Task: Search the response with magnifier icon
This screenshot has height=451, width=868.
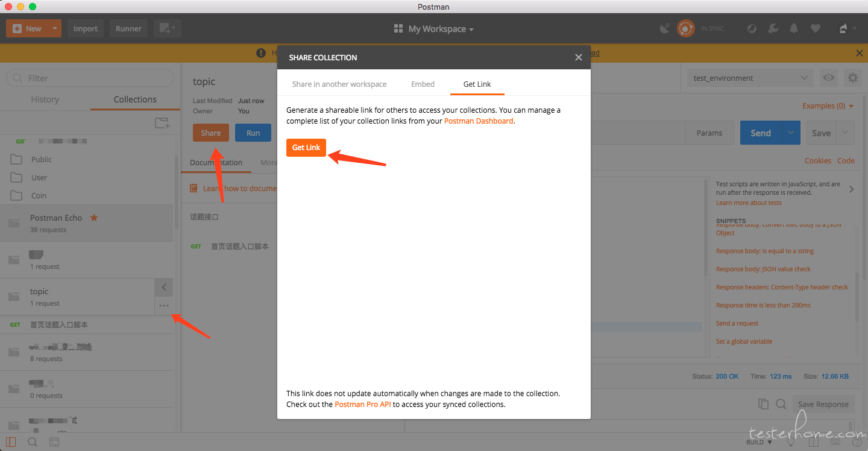Action: [x=781, y=404]
